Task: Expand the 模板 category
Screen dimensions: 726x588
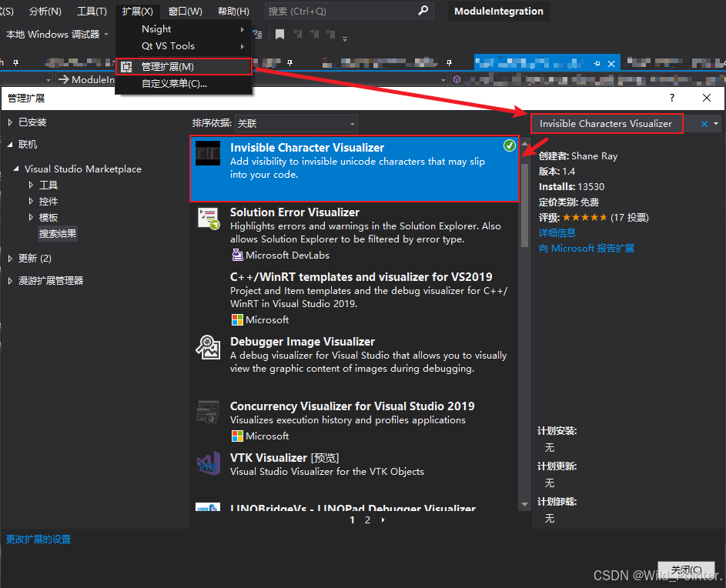Action: click(31, 217)
